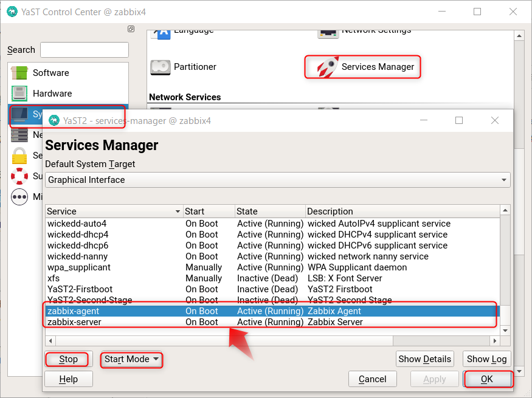Minimize the YaST Control Center window
The width and height of the screenshot is (532, 398).
pos(442,12)
